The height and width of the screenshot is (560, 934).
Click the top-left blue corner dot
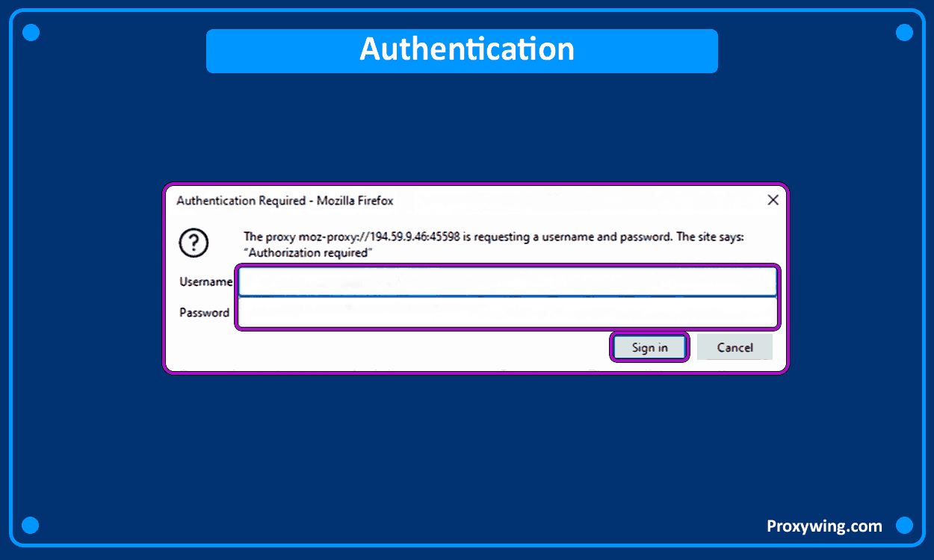pyautogui.click(x=31, y=32)
